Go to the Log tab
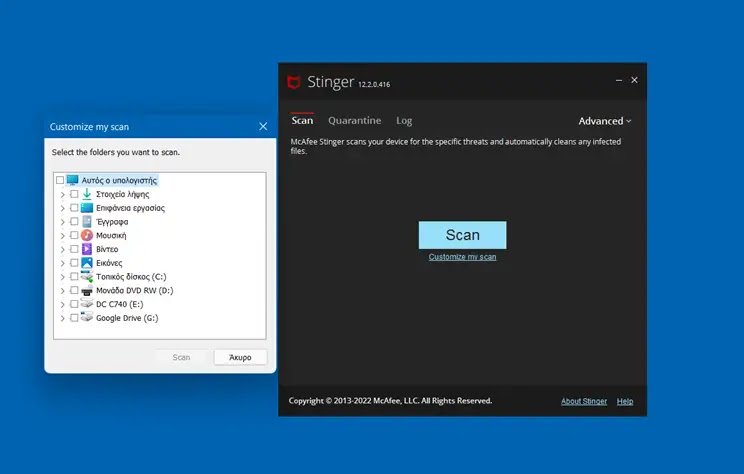 [404, 121]
